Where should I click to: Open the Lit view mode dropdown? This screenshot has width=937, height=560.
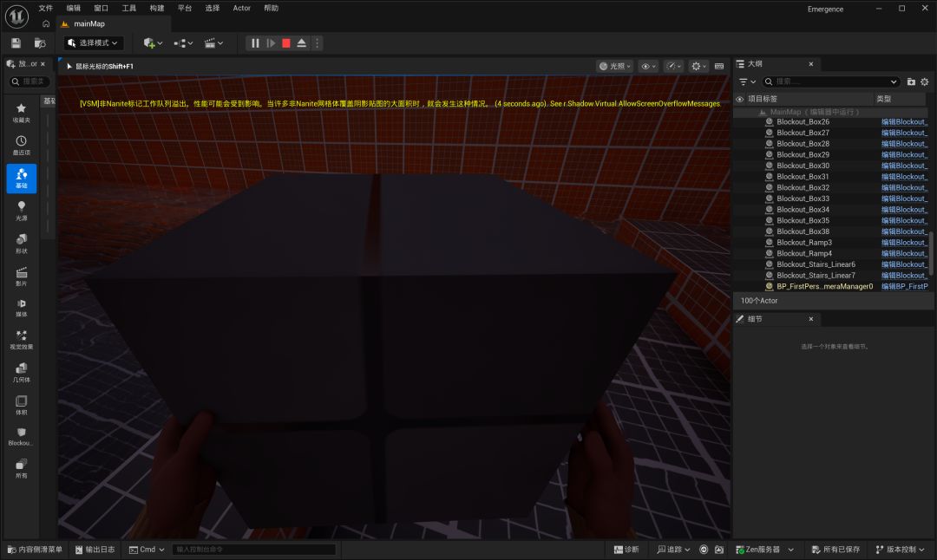(615, 66)
